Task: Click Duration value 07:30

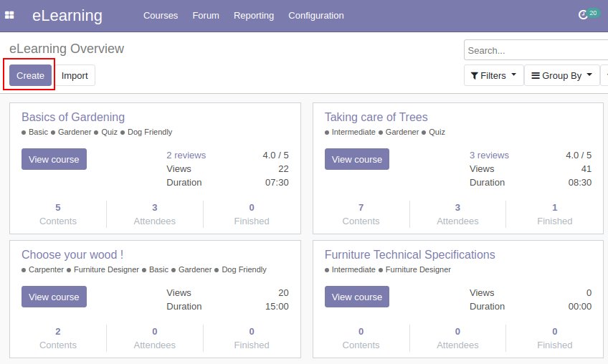Action: point(277,183)
